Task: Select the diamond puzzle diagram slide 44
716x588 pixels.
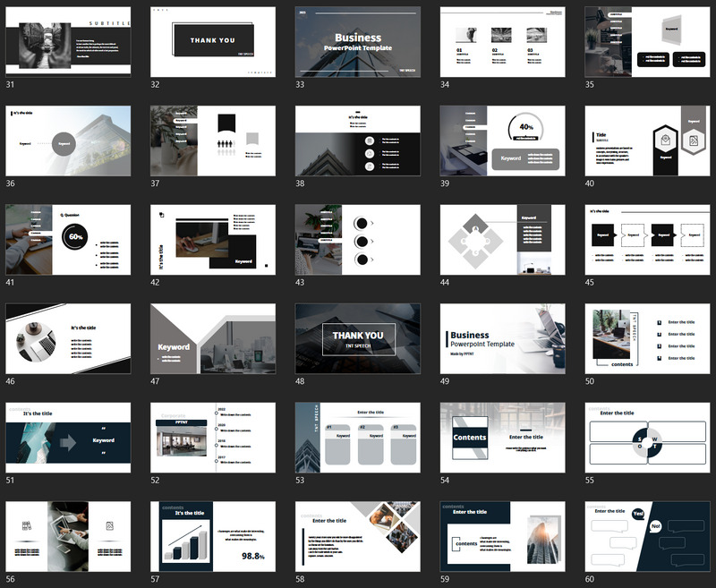Action: point(505,240)
